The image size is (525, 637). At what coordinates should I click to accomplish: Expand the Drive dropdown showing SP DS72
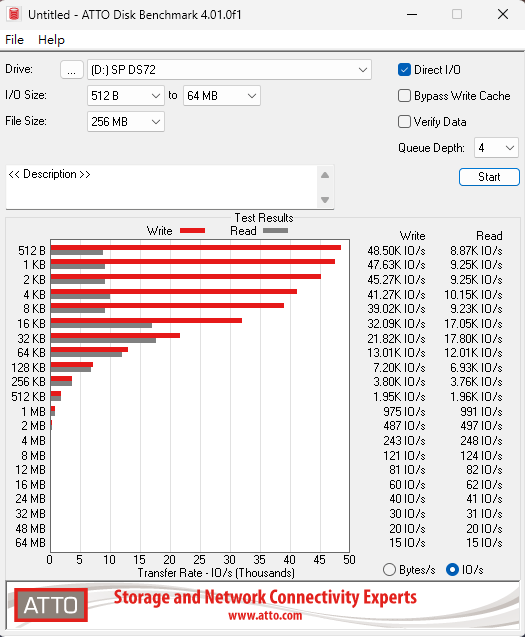[229, 70]
